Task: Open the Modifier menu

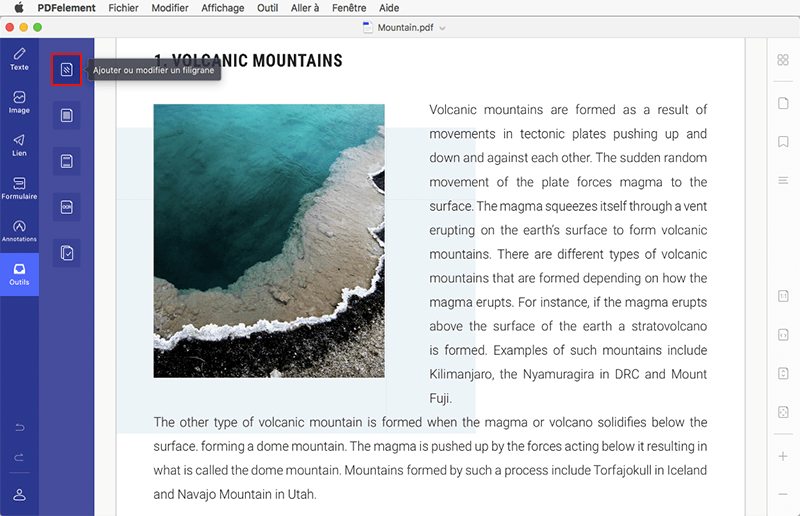Action: (x=170, y=8)
